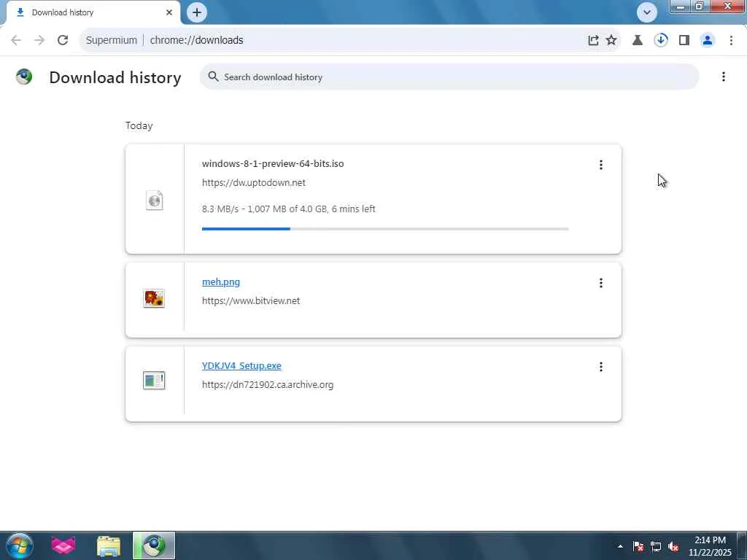Click the Supermium taskbar button

pos(154,545)
